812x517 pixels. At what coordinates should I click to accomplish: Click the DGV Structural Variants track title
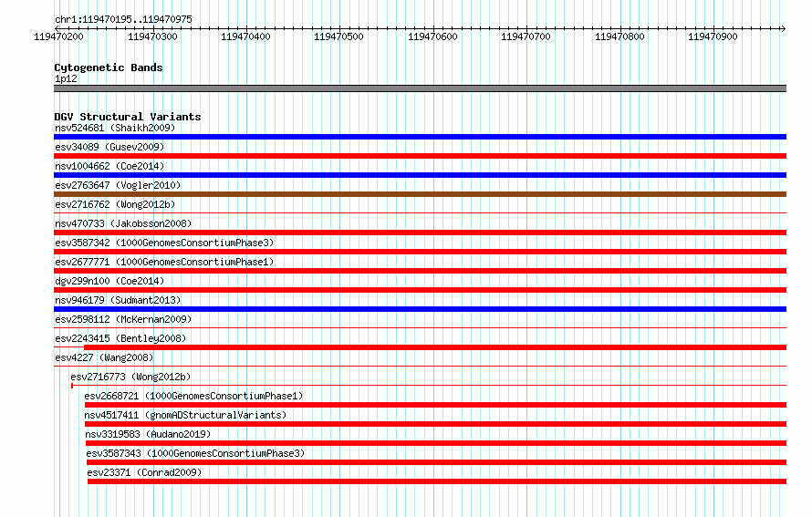coord(128,117)
